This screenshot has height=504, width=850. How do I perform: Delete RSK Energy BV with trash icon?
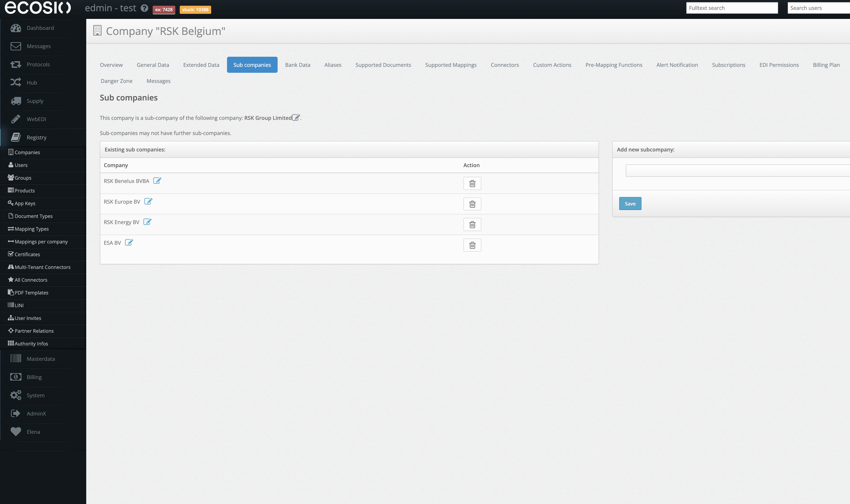472,225
